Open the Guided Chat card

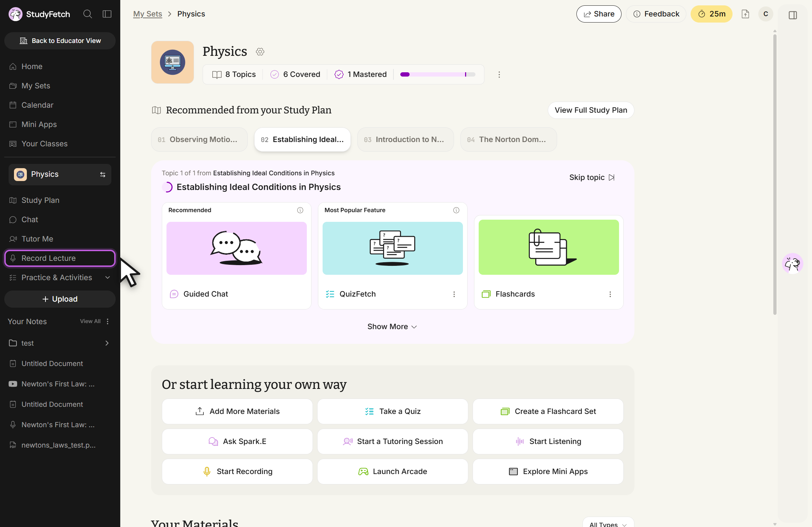pos(237,256)
